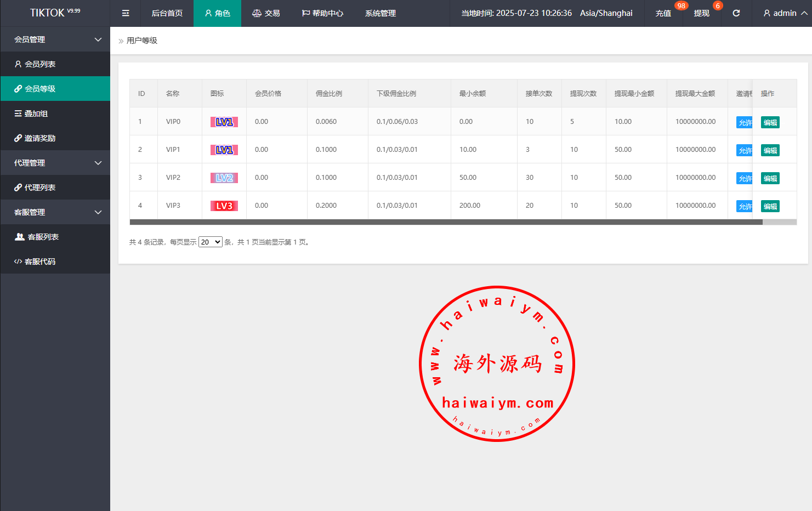Open 系统管理 in the top menu
Viewport: 812px width, 511px height.
coord(380,13)
